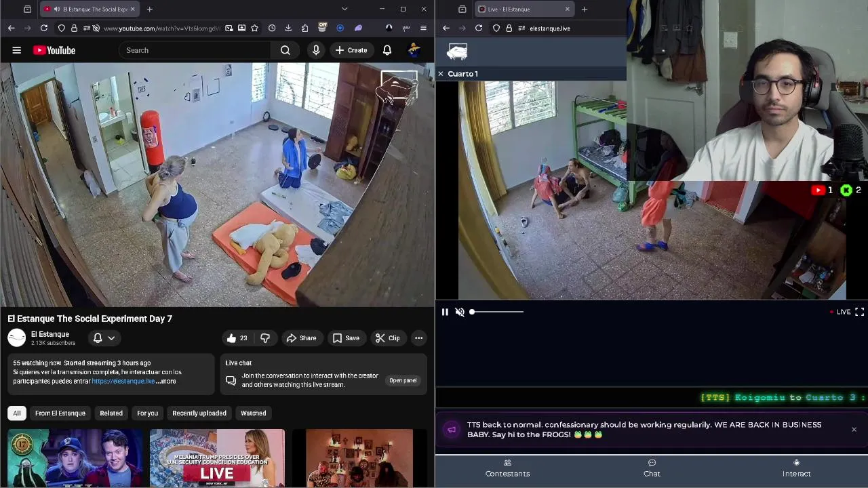Open the Firefox downloads arrow icon
The image size is (868, 488).
(288, 28)
